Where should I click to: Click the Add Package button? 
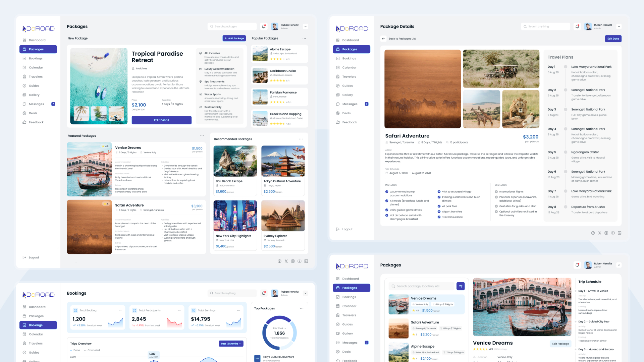(234, 38)
